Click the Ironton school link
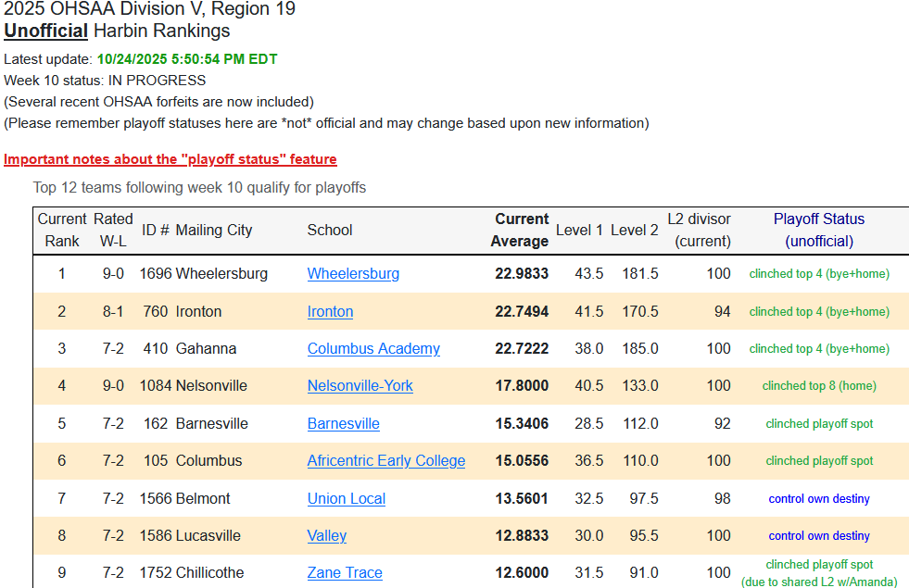This screenshot has height=588, width=909. (330, 311)
